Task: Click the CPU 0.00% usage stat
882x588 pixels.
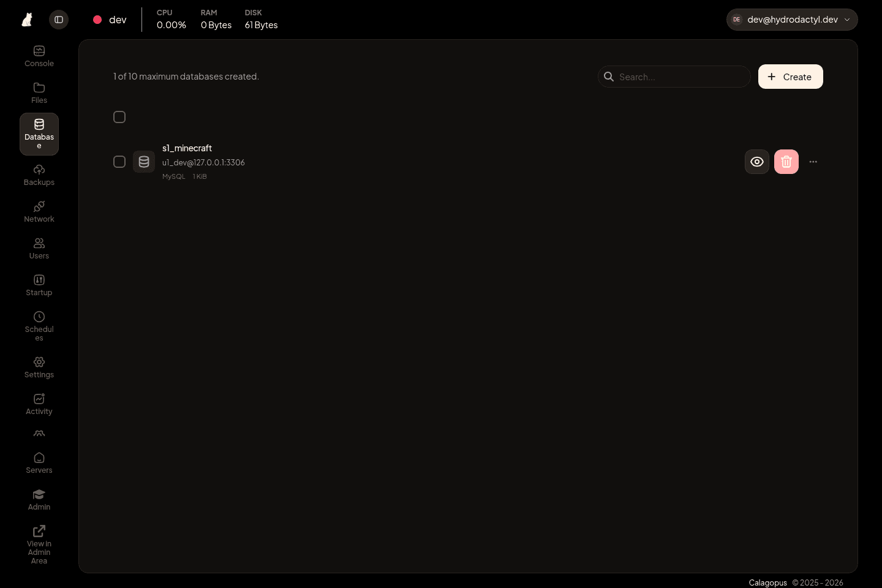Action: coord(171,20)
